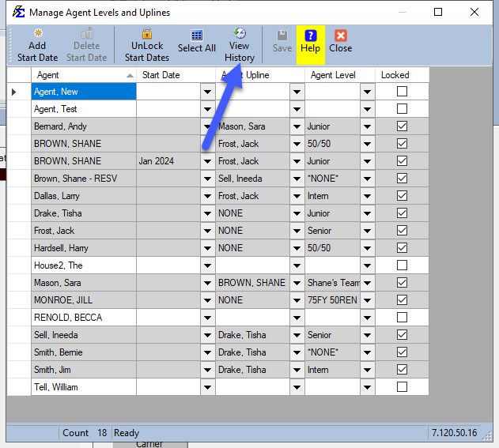Toggle Locked checkbox for Agent, Test
This screenshot has width=499, height=448.
402,109
